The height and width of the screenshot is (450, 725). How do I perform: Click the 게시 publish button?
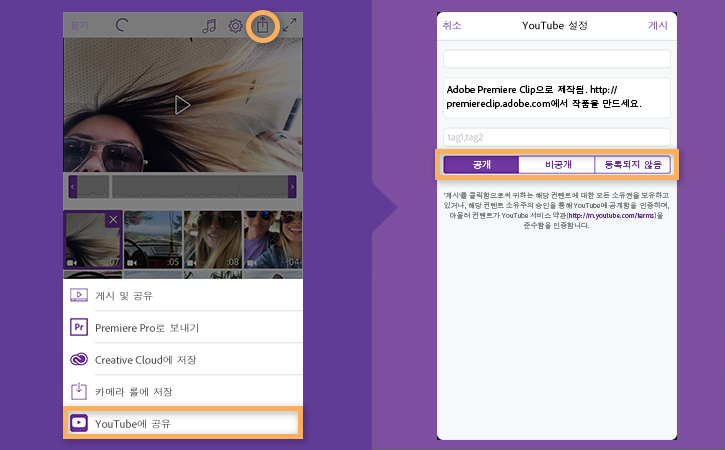pos(657,25)
